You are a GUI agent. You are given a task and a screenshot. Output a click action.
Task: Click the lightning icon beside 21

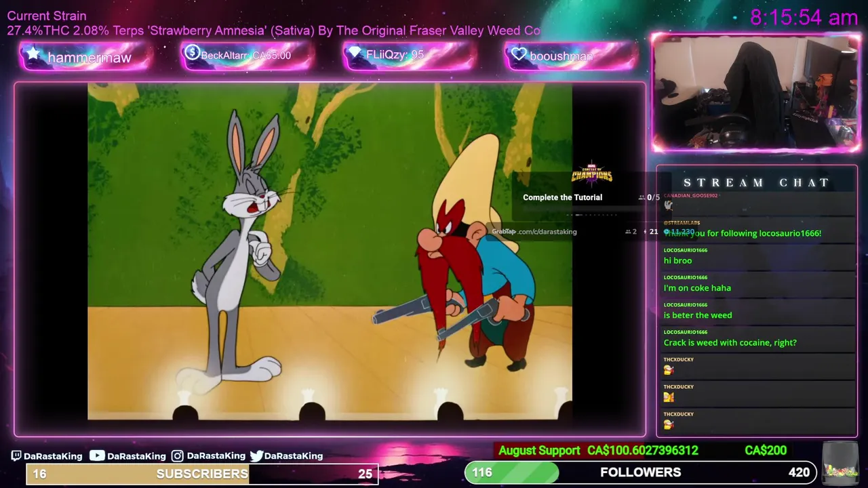point(646,232)
